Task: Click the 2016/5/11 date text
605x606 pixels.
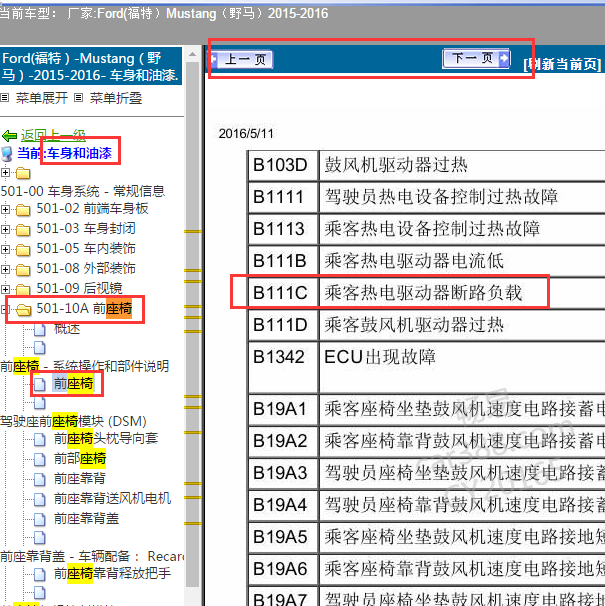Action: (246, 134)
